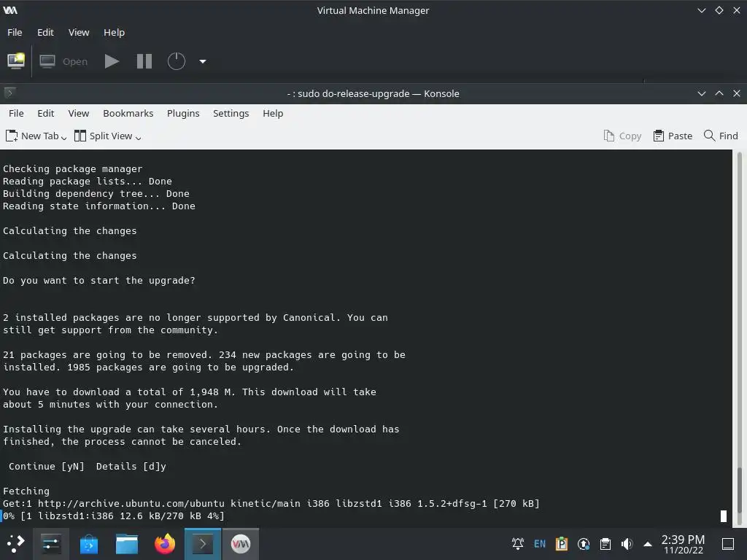Open Find search in Konsole
Image resolution: width=747 pixels, height=560 pixels.
pyautogui.click(x=721, y=136)
